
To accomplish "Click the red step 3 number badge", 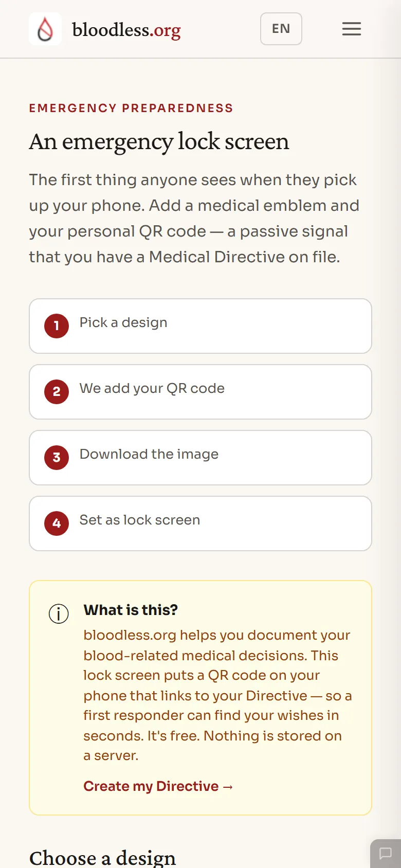I will point(57,458).
